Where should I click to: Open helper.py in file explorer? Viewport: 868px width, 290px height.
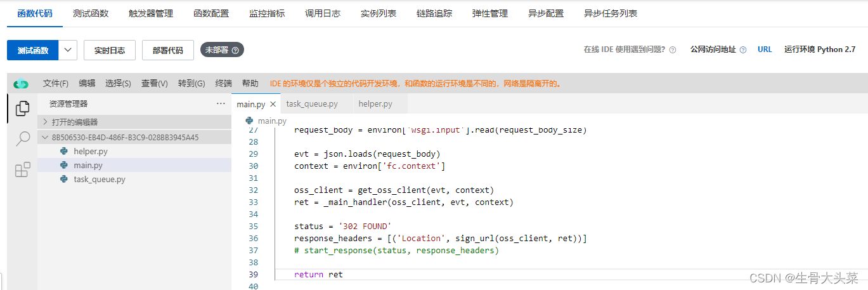[x=134, y=151]
